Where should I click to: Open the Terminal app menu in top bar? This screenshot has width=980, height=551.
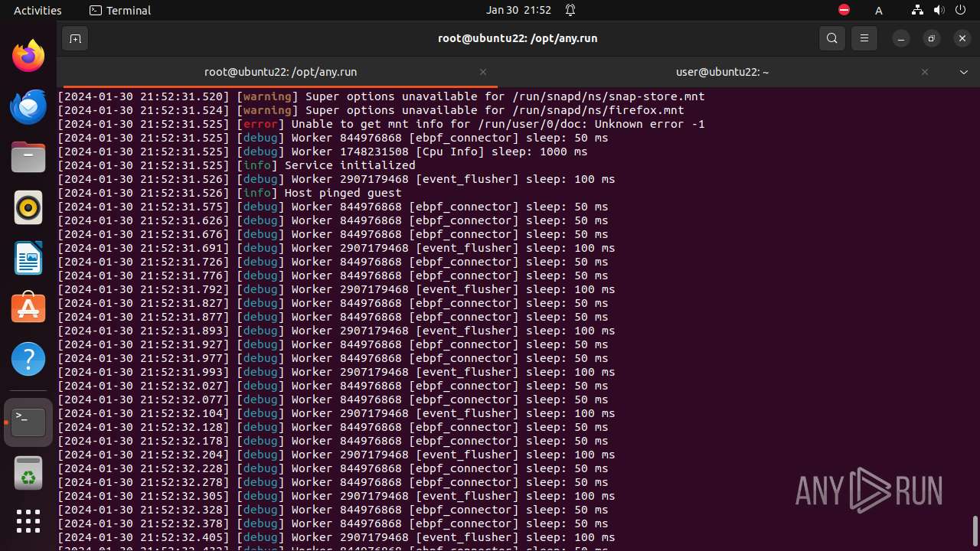(120, 10)
